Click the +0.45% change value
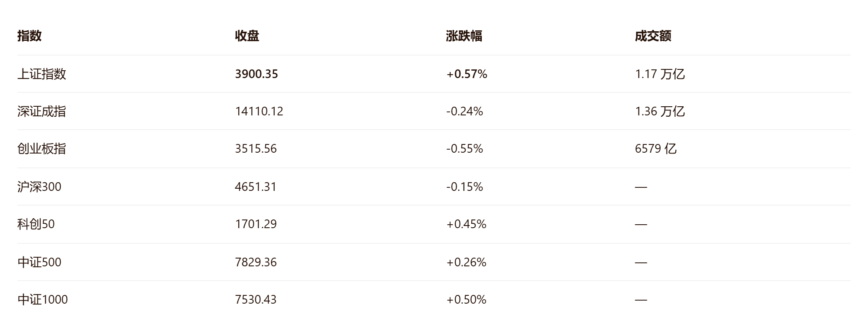Image resolution: width=868 pixels, height=334 pixels. click(467, 224)
